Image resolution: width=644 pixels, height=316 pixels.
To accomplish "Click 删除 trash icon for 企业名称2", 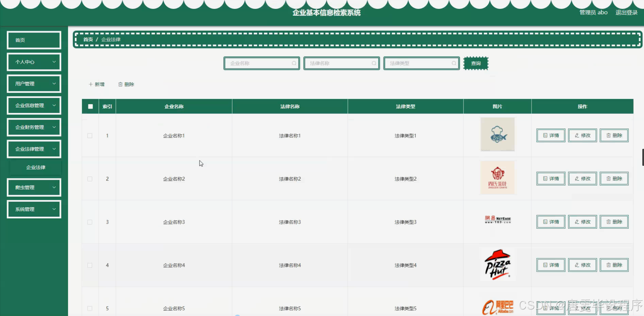I will (x=608, y=178).
